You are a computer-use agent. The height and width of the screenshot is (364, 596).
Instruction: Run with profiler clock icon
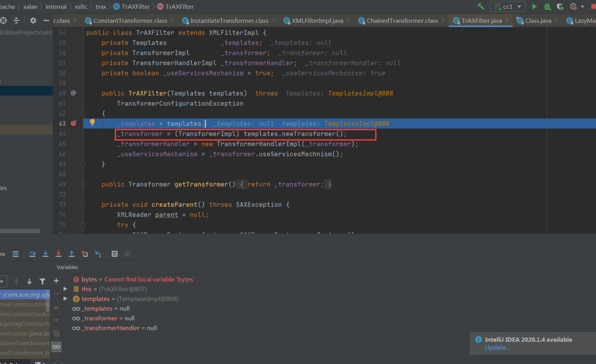(x=573, y=6)
